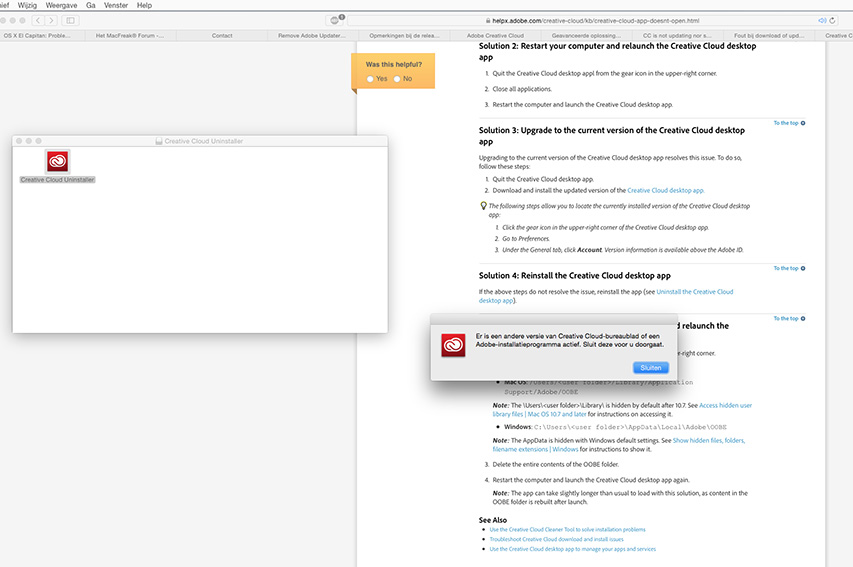Open Show hidden files, folders link
The height and width of the screenshot is (567, 853).
[708, 440]
